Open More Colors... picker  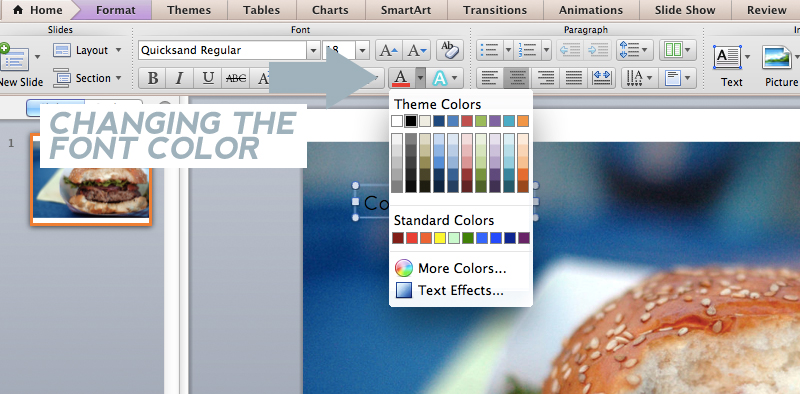(x=462, y=268)
